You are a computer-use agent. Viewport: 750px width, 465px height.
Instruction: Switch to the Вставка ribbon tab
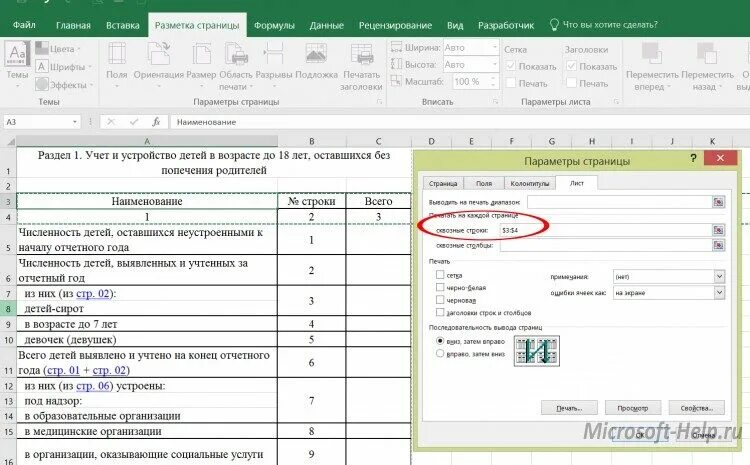click(x=122, y=25)
